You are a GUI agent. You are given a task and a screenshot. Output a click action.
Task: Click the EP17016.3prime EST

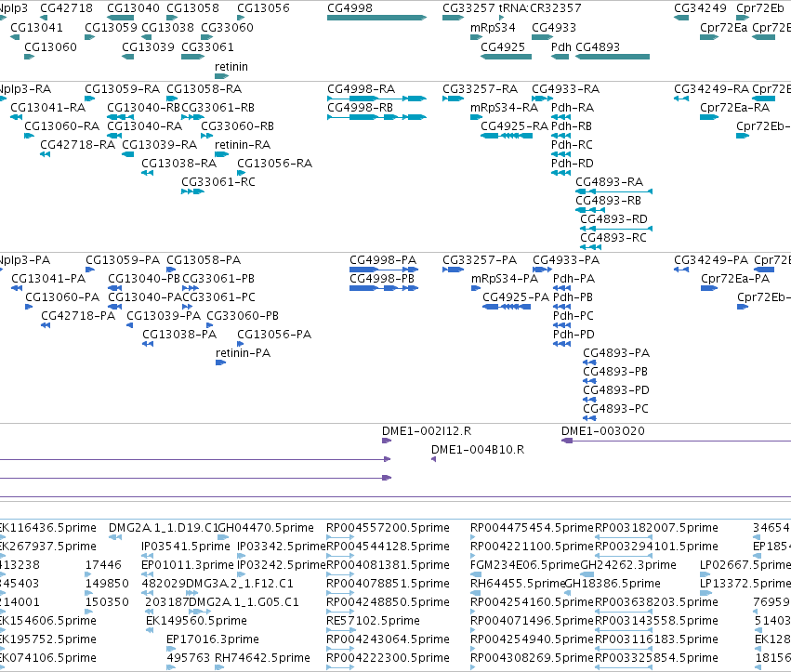(x=170, y=649)
